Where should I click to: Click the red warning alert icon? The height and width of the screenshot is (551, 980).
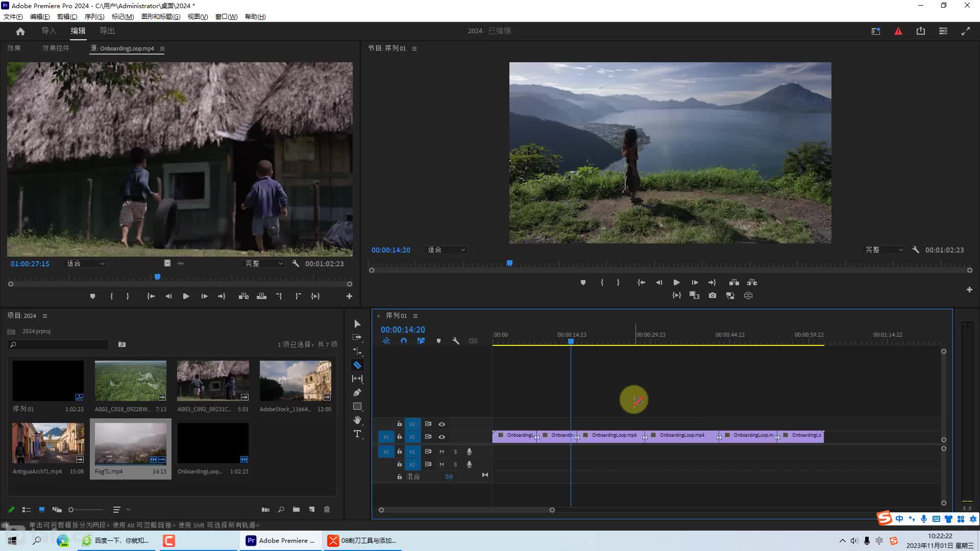coord(898,31)
